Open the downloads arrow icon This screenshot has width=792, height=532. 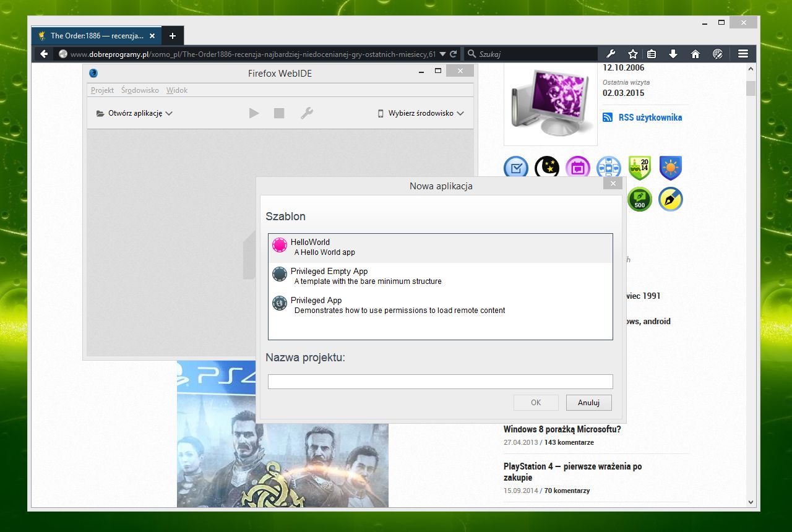[x=673, y=54]
